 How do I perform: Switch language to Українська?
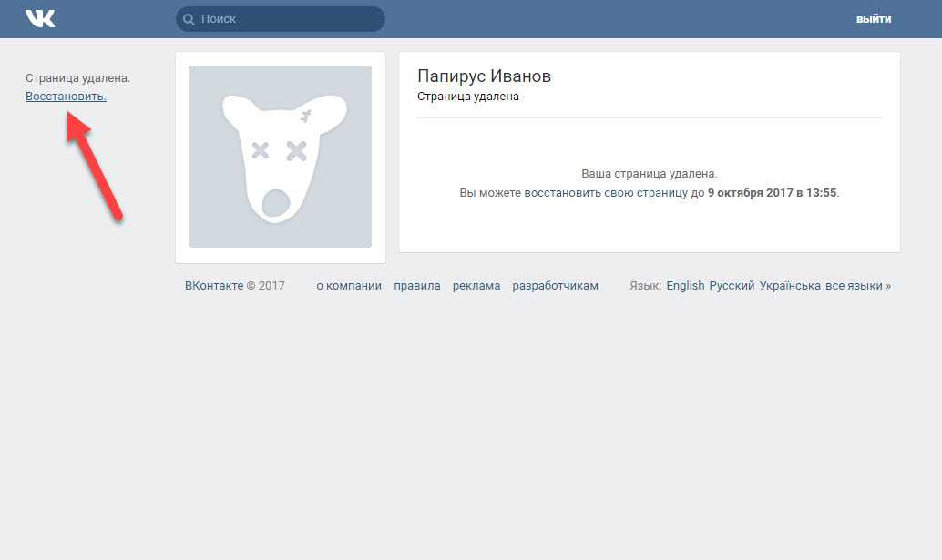coord(790,286)
